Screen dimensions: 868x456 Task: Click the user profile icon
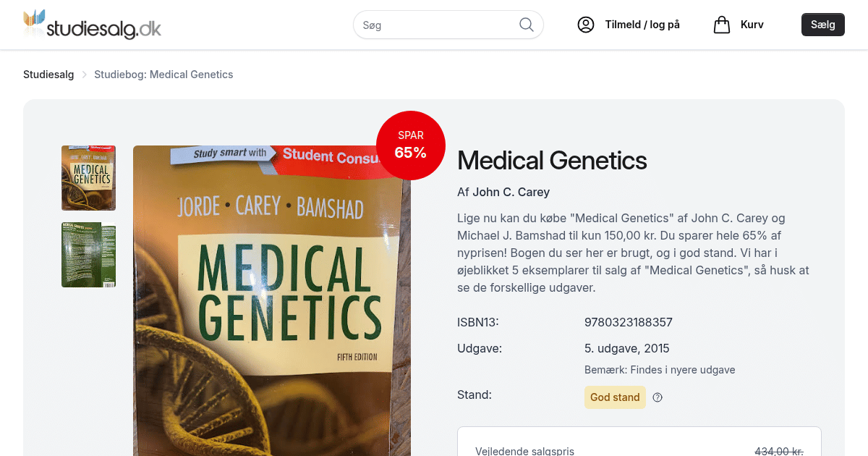point(585,25)
